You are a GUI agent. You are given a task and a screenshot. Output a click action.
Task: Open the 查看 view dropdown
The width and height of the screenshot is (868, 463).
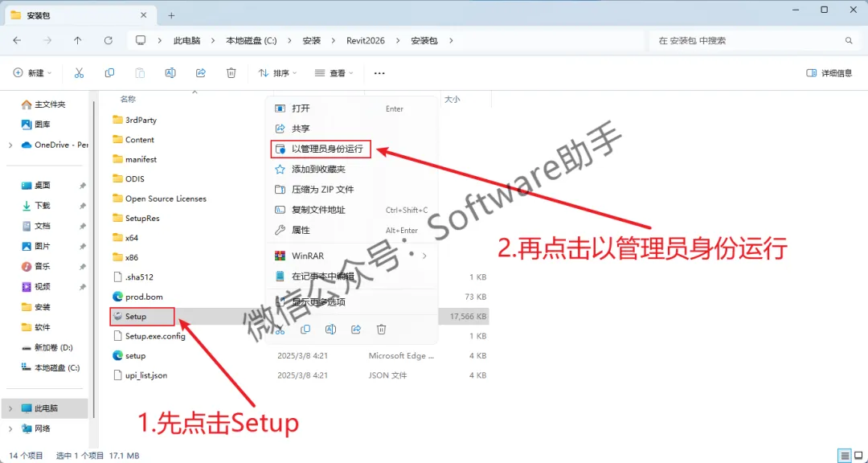pyautogui.click(x=335, y=72)
